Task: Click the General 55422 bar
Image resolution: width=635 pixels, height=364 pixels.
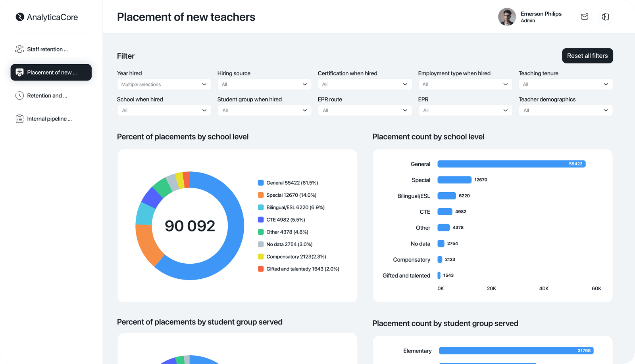Action: pyautogui.click(x=511, y=164)
